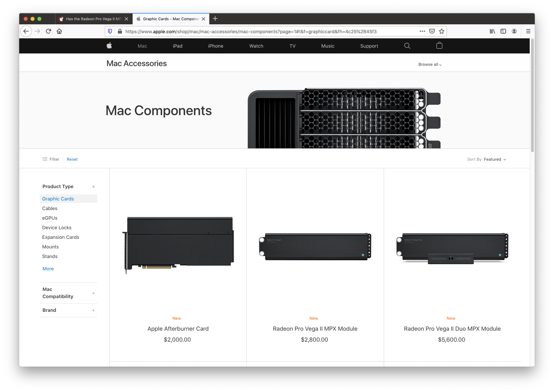Screen dimensions: 554x392
Task: Select the eGPUs product type filter
Action: pos(50,218)
